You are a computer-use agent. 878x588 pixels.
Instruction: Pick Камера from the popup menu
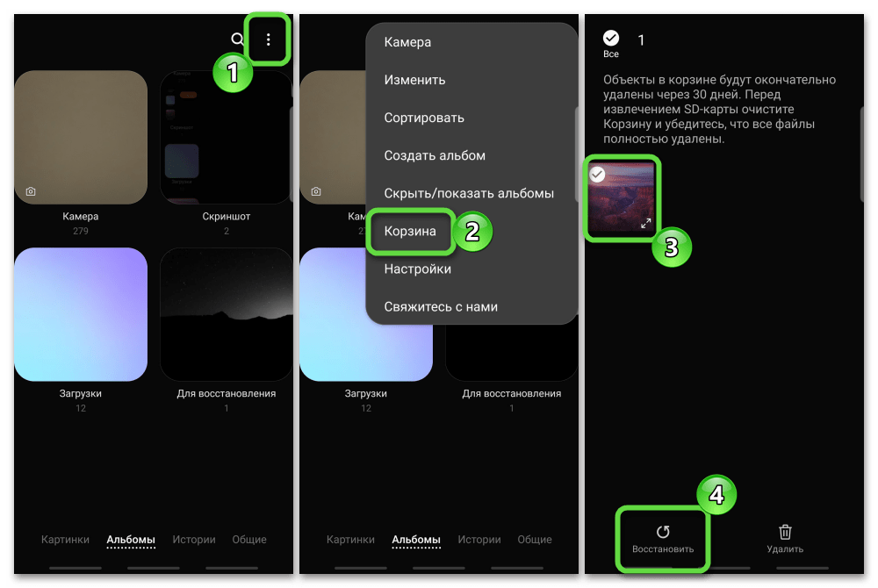click(x=407, y=42)
